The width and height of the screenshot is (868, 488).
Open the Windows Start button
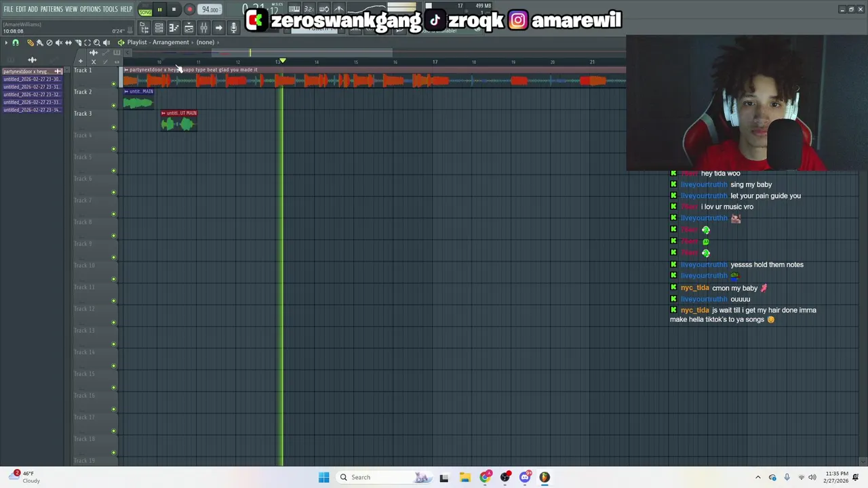click(323, 477)
